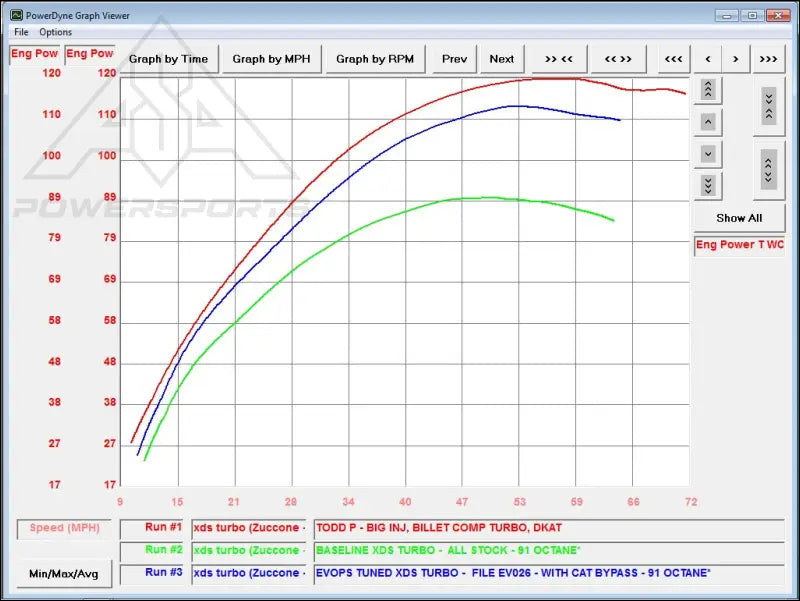This screenshot has height=601, width=800.
Task: Click the single up-arrow scale icon
Action: coord(707,122)
